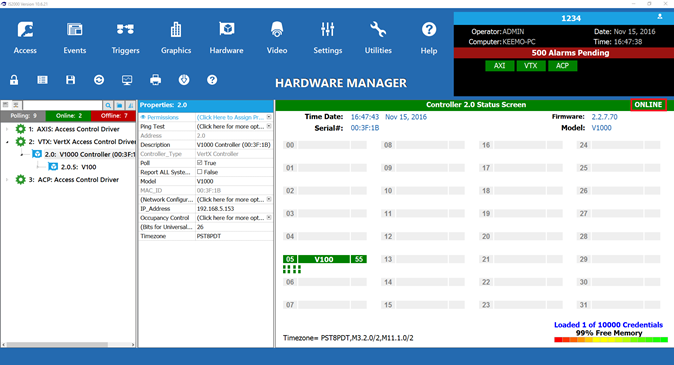The image size is (674, 365).
Task: Click the gear icon of the AXIS driver
Action: pos(20,129)
